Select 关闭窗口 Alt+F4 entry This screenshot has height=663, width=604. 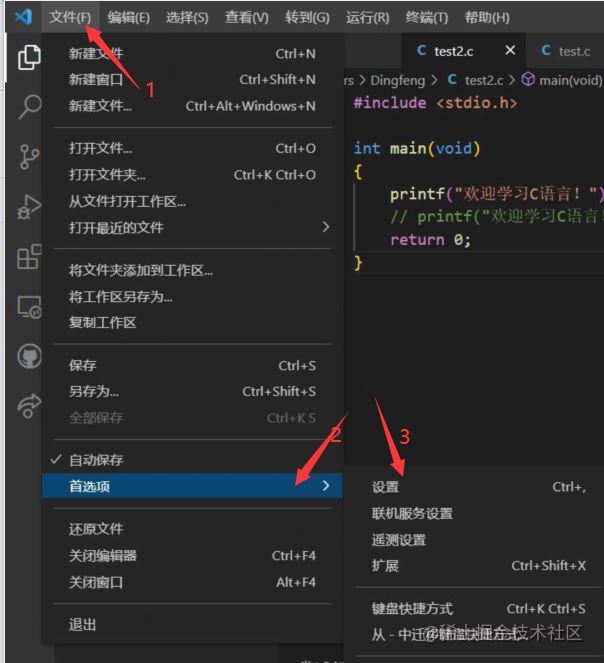pyautogui.click(x=192, y=582)
